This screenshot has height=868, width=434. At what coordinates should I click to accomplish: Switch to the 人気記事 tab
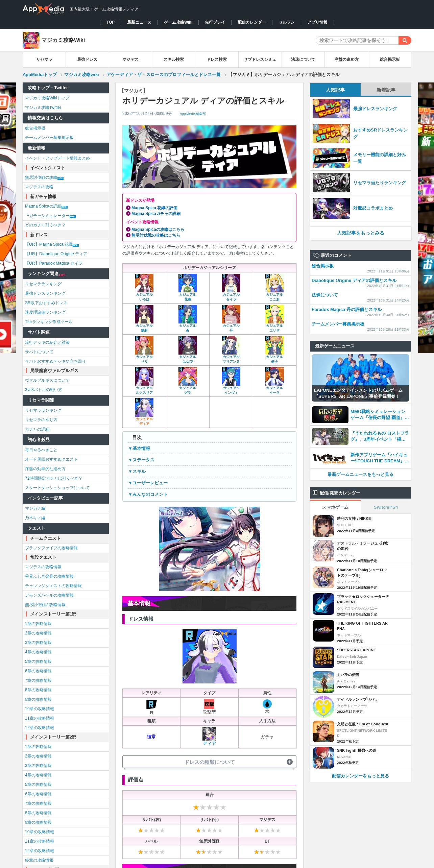pos(335,90)
